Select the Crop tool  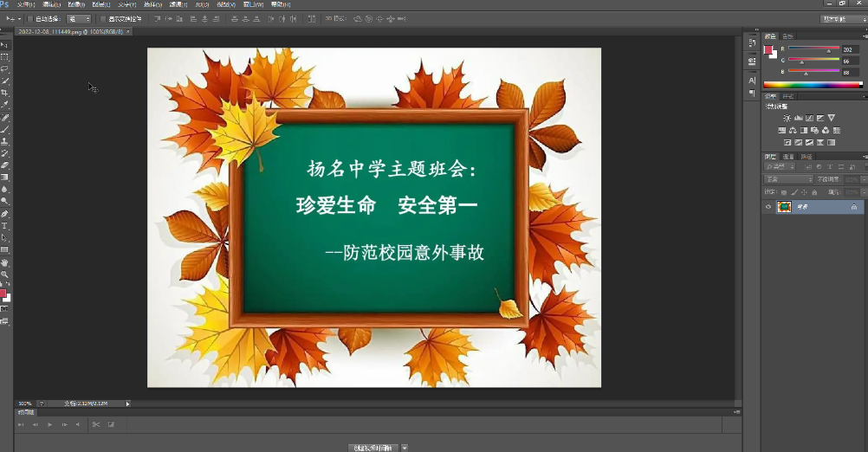coord(4,93)
